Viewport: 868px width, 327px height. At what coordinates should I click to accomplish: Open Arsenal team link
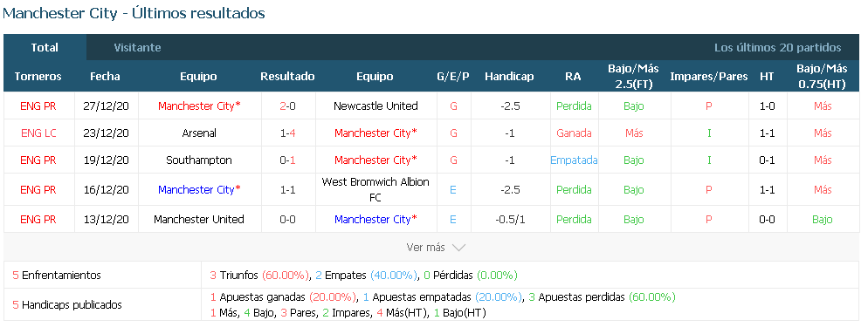pos(199,133)
